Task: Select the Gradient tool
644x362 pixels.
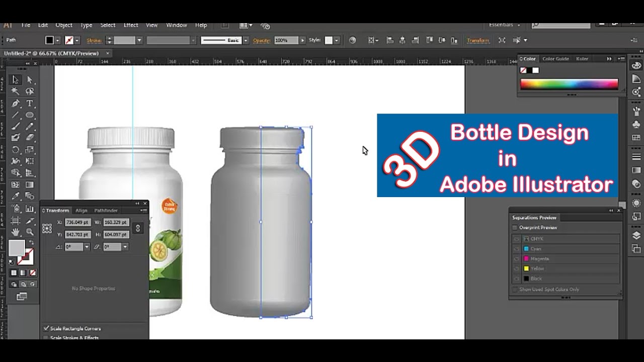Action: [30, 185]
